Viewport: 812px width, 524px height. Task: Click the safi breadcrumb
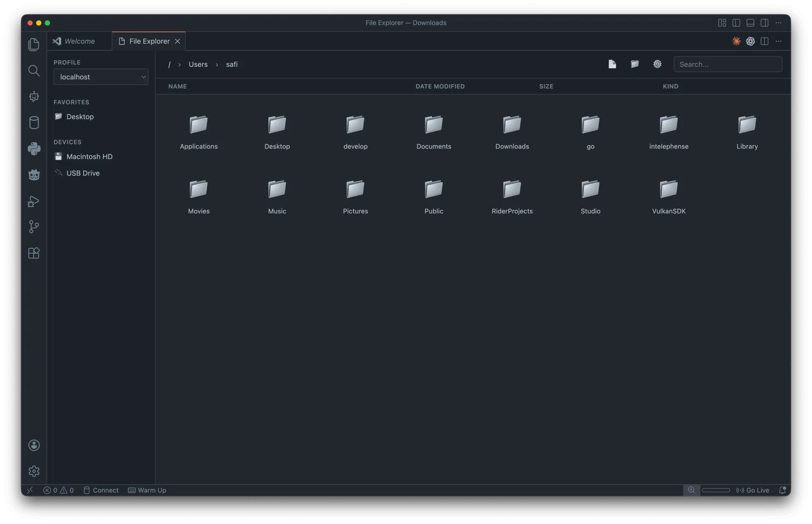(x=232, y=64)
